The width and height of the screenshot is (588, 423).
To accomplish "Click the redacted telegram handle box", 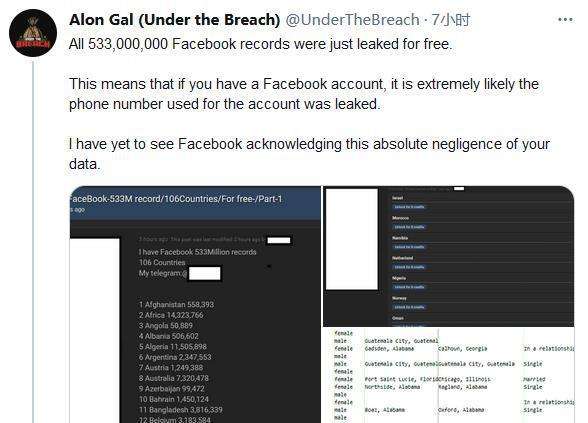I will click(204, 274).
